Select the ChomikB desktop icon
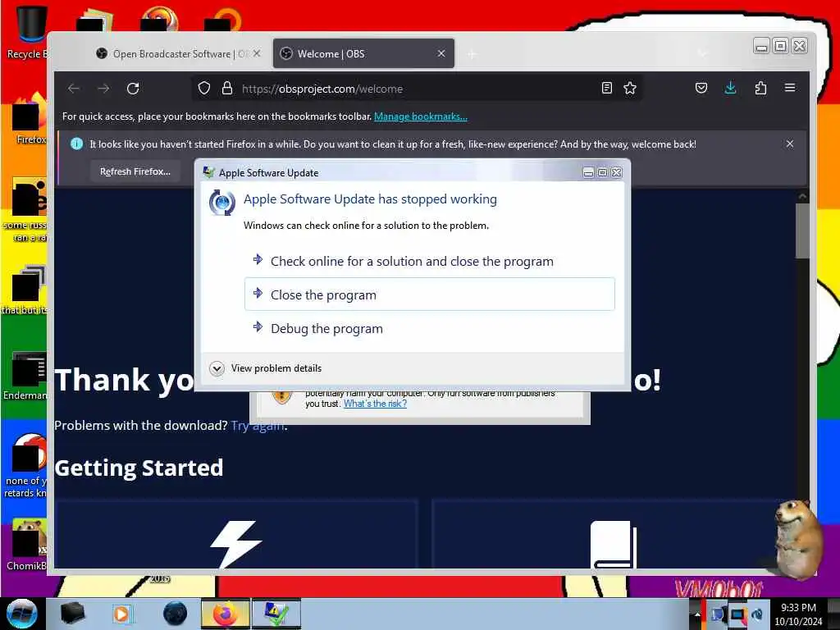Image resolution: width=840 pixels, height=630 pixels. click(x=27, y=544)
